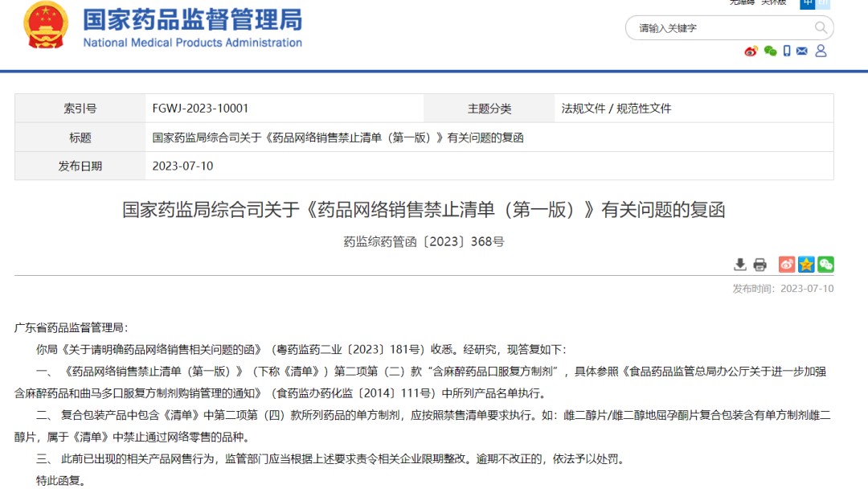Click the title text in the info table row

point(338,138)
